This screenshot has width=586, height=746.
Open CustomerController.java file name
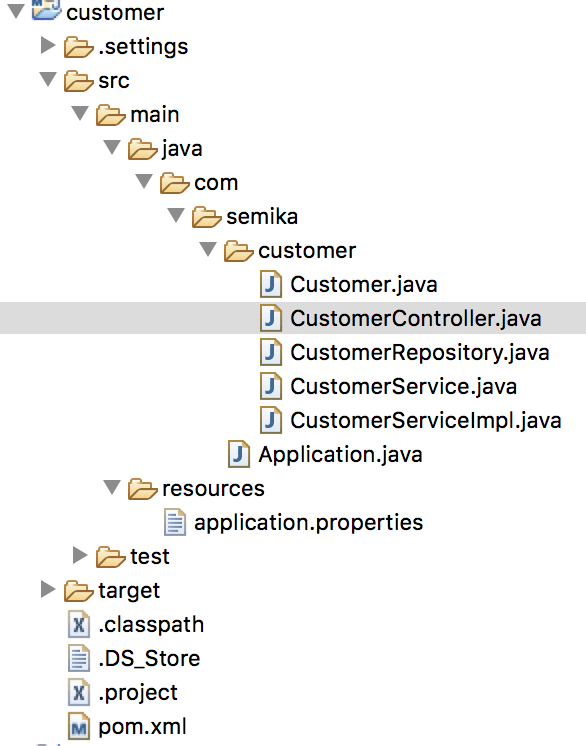[416, 318]
